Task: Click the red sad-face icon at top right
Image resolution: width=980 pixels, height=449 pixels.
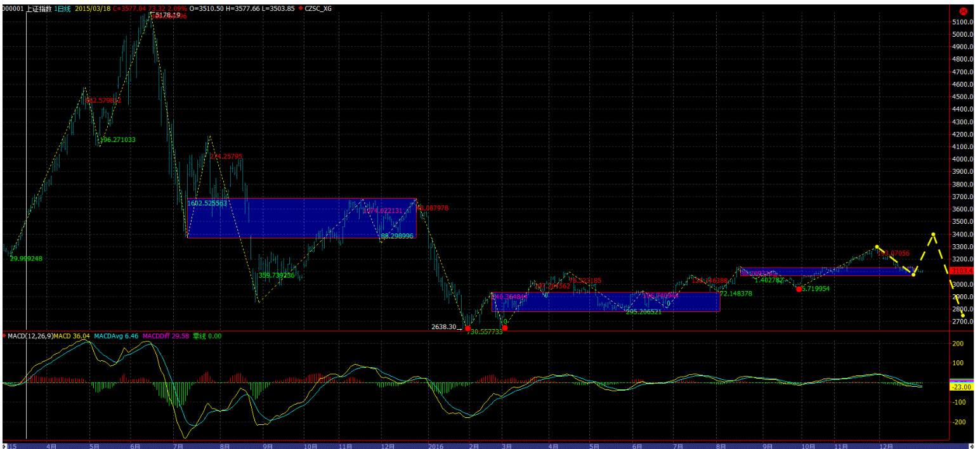Action: click(x=962, y=11)
